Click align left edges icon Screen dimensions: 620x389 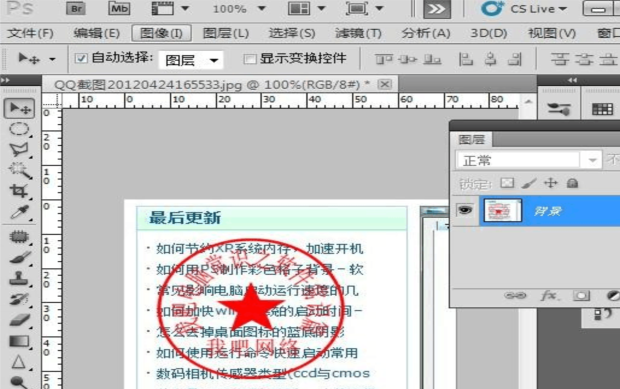[465, 59]
